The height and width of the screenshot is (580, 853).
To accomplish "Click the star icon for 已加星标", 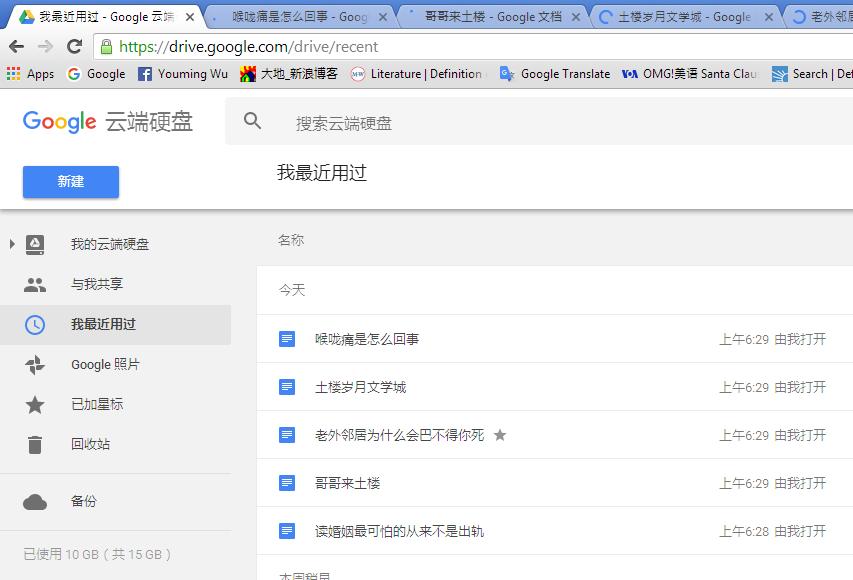I will tap(35, 404).
